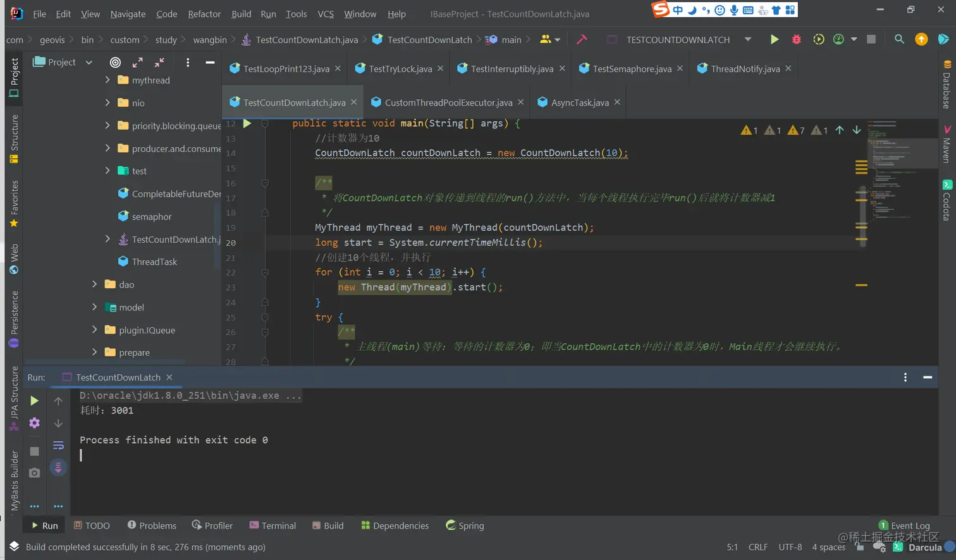Click the Run panel settings wrench icon
Image resolution: width=956 pixels, height=560 pixels.
tap(34, 423)
